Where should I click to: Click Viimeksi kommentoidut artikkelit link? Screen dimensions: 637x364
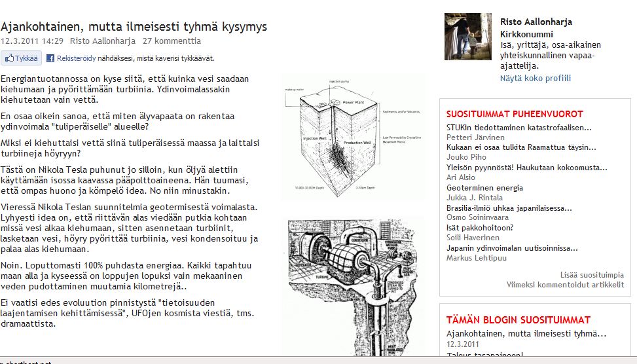coord(565,285)
